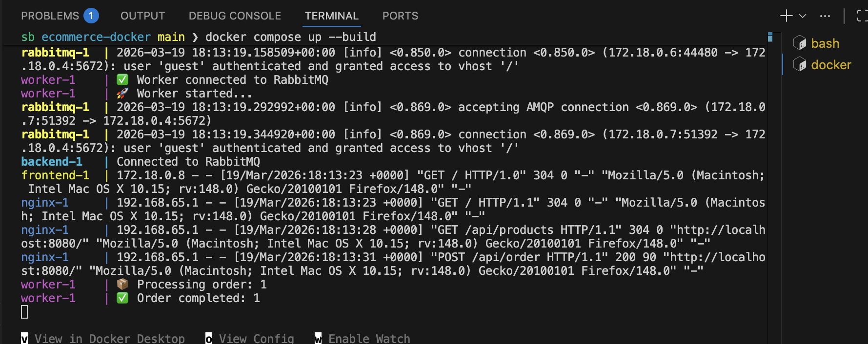
Task: Click the View Config option
Action: point(256,339)
